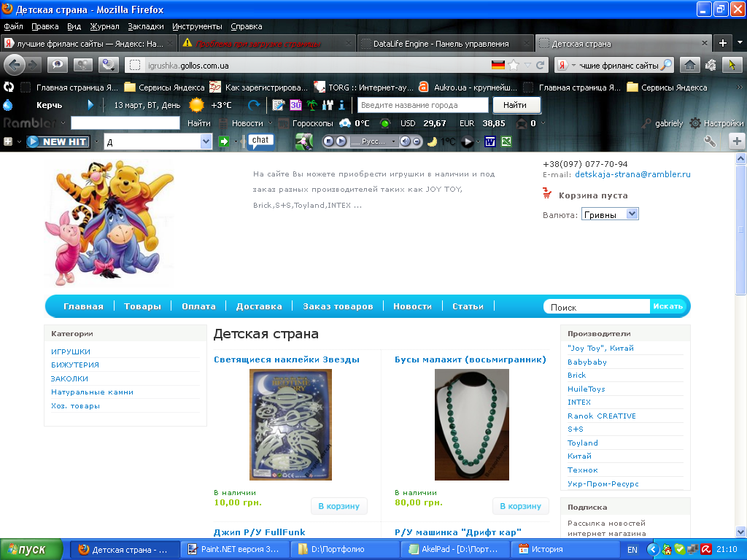Open the URL history dropdown triangle
747x560 pixels.
527,65
